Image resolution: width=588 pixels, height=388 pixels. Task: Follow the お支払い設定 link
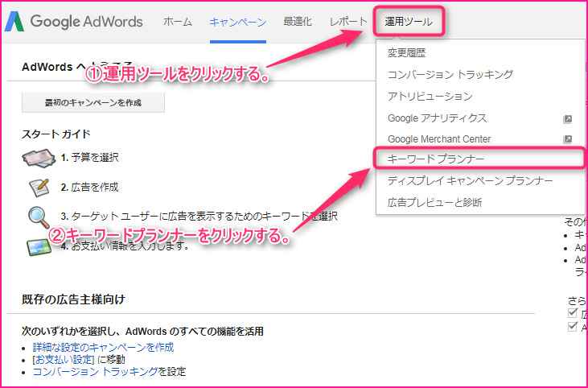[63, 360]
